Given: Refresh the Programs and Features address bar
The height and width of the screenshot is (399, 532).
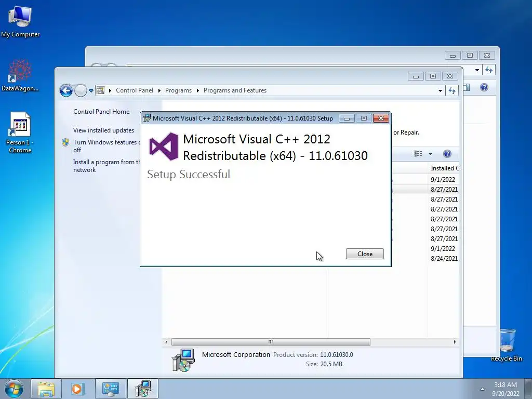Looking at the screenshot, I should [x=452, y=90].
